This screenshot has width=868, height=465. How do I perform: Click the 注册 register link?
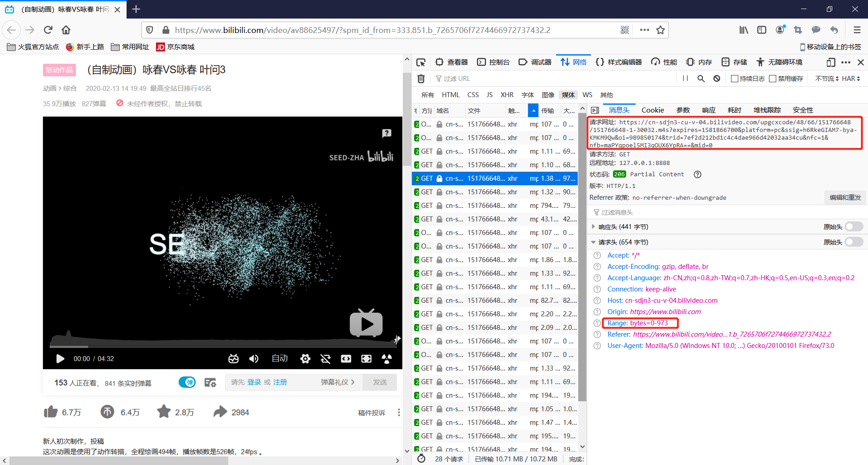tap(280, 382)
